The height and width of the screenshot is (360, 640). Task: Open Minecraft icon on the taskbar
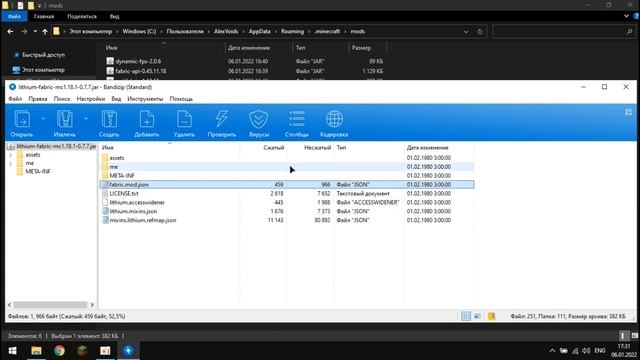82,351
